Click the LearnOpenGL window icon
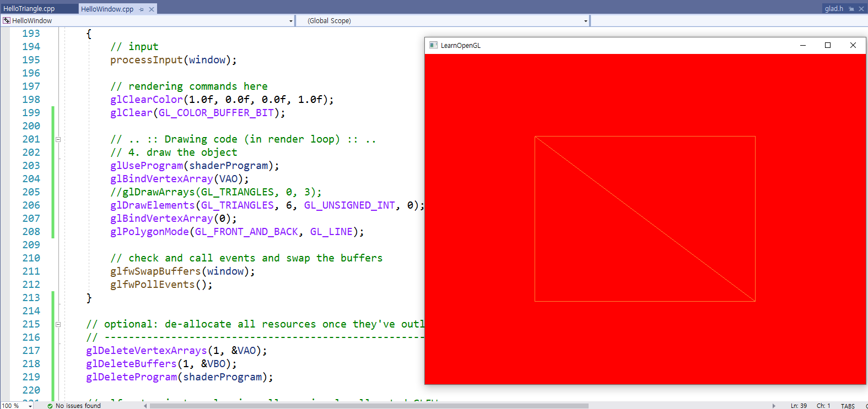 pos(433,45)
